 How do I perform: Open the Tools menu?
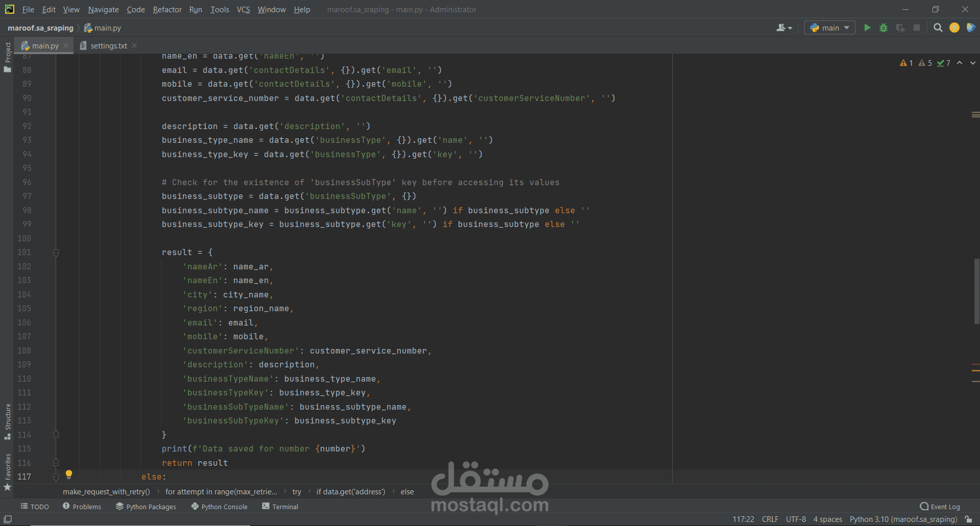(x=219, y=9)
